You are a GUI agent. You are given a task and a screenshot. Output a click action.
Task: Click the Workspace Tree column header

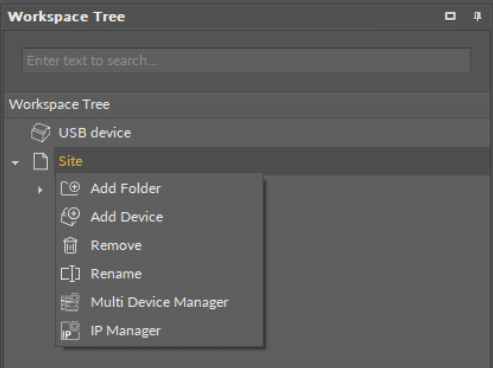tap(247, 105)
